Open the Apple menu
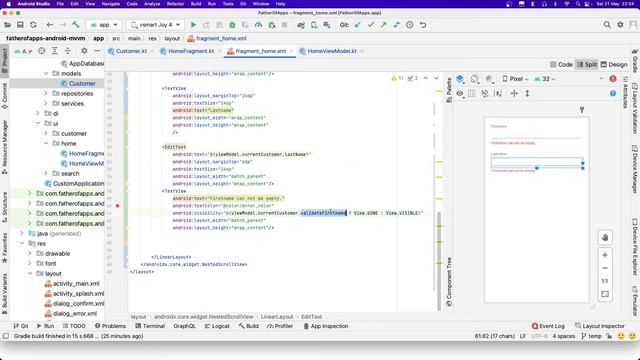Viewport: 640px width, 360px height. click(9, 4)
